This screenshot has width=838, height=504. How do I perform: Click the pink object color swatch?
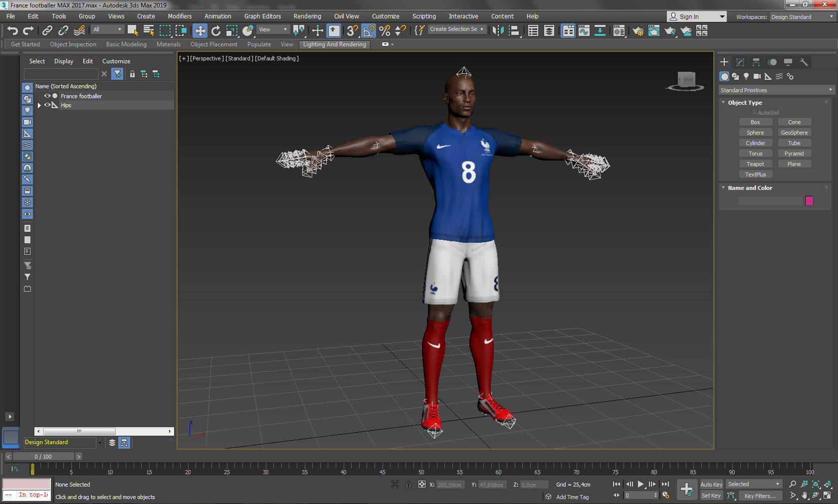(x=809, y=201)
